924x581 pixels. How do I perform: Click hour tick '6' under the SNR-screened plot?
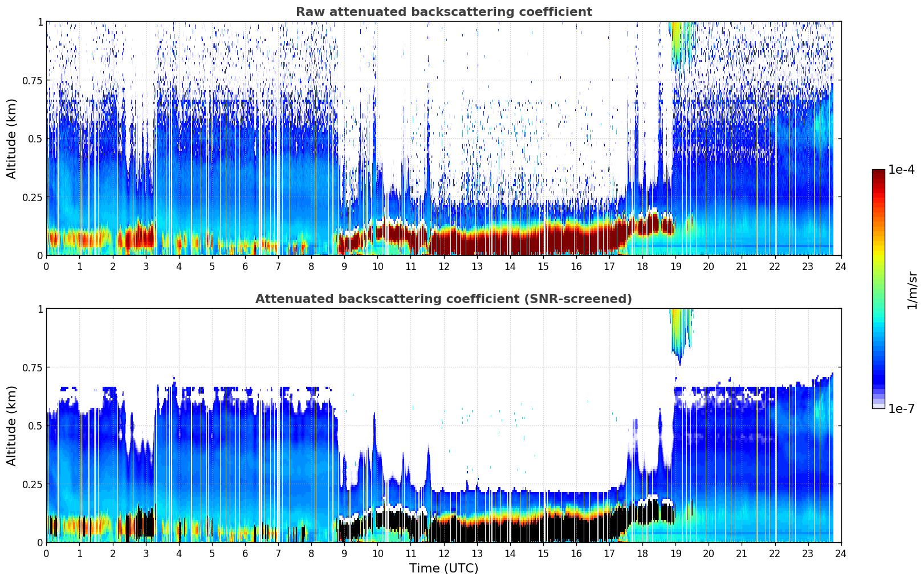[x=245, y=553]
